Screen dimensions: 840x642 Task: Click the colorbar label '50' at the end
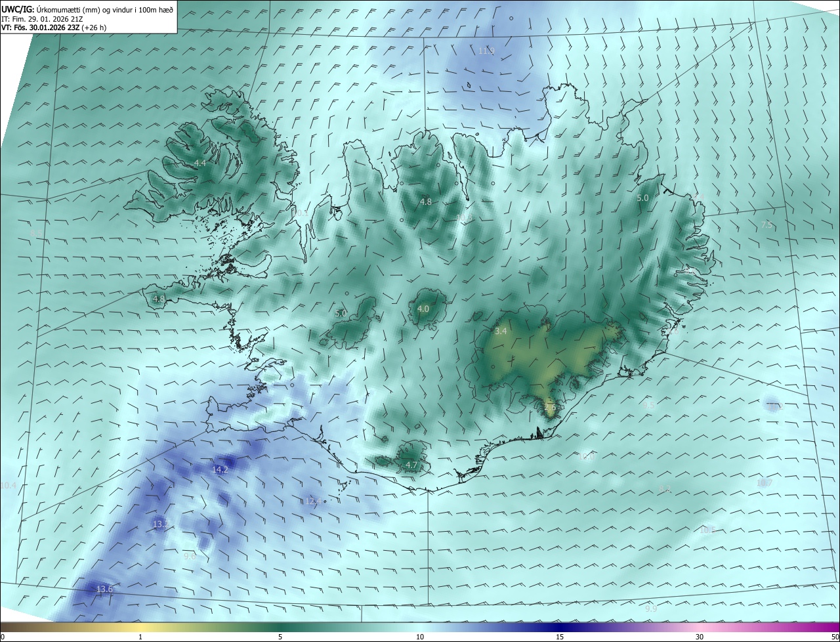835,637
